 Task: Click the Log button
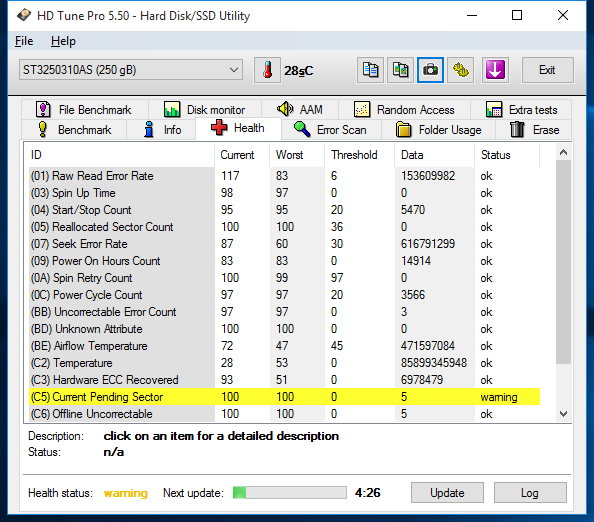tap(530, 493)
